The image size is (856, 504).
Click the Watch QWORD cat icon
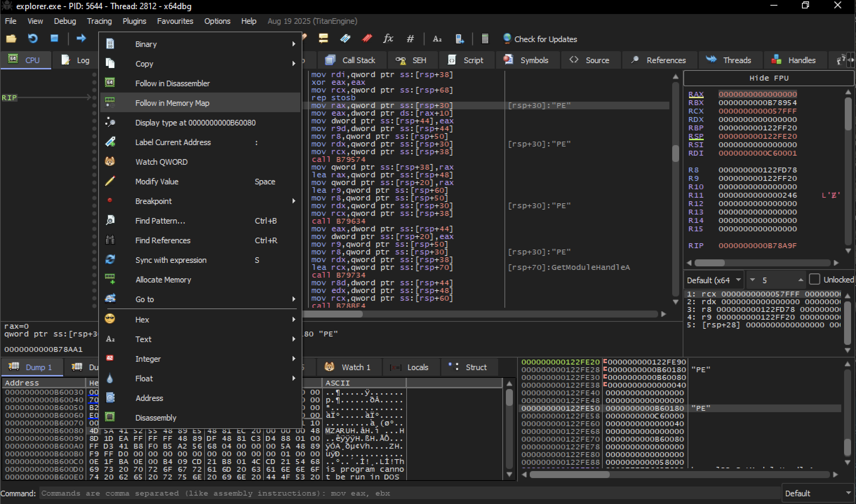(110, 162)
